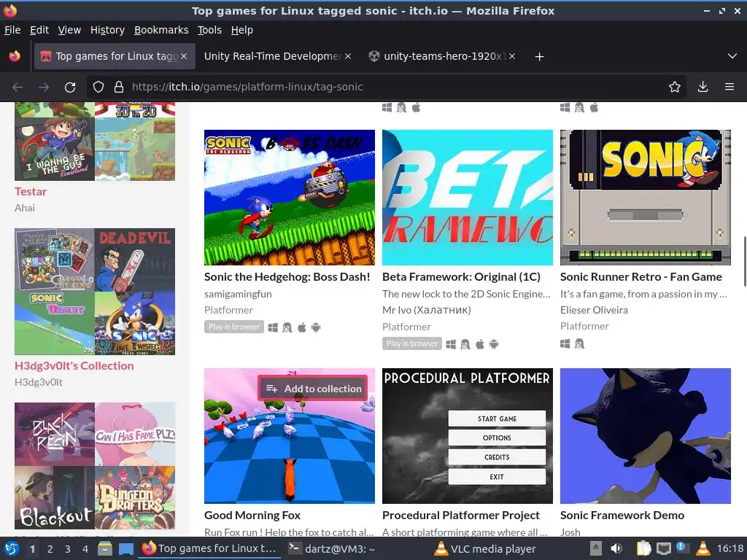
Task: Close the unity-teams-hero tab
Action: click(x=512, y=56)
